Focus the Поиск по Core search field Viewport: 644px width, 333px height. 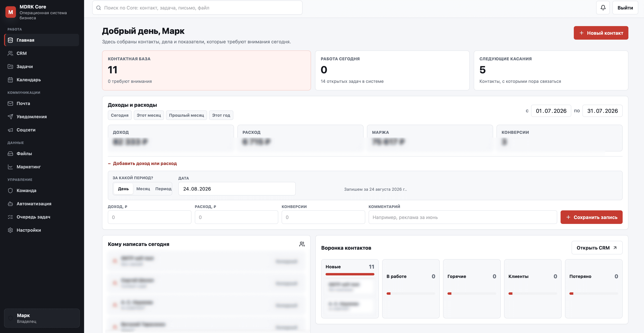click(197, 8)
